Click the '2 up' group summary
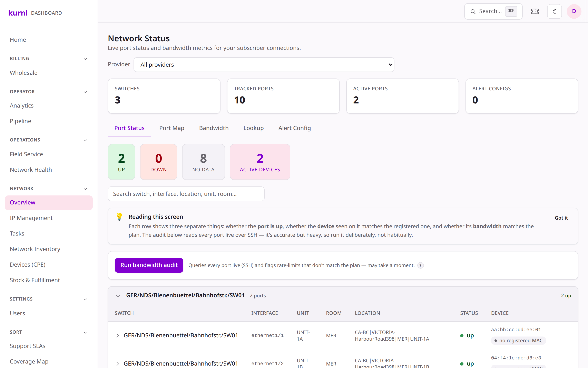 (566, 295)
